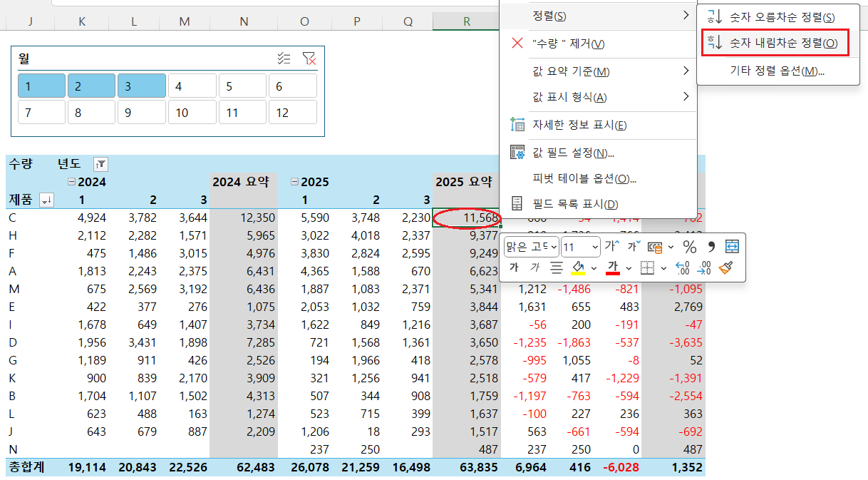868x480 pixels.
Task: Click the red total -6,028
Action: coord(621,467)
